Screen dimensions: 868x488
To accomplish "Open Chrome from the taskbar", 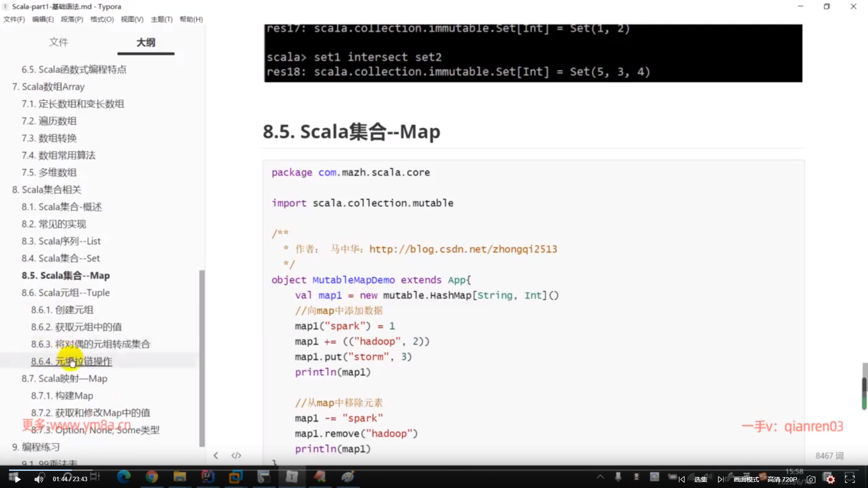I will [x=152, y=477].
